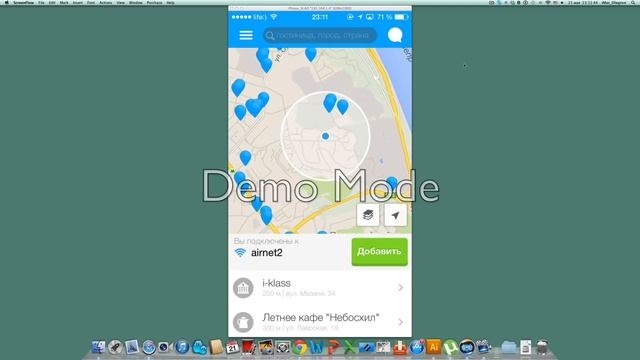Image resolution: width=640 pixels, height=360 pixels.
Task: Open the Mark menu
Action: tap(64, 2)
